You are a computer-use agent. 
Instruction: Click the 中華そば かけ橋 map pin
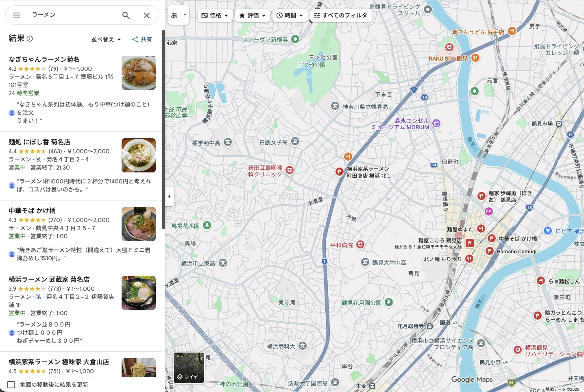point(492,238)
